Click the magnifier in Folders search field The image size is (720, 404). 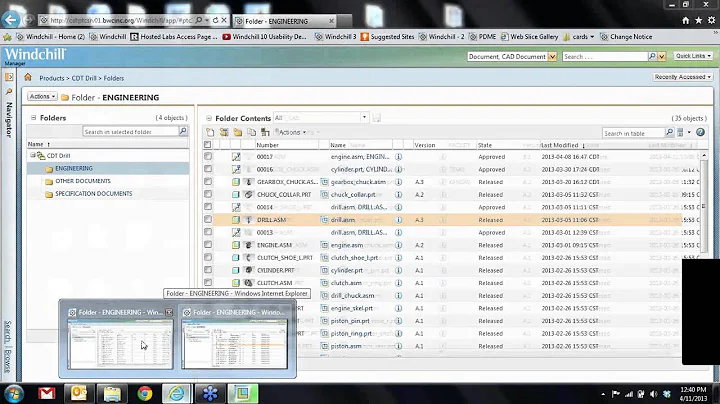183,131
